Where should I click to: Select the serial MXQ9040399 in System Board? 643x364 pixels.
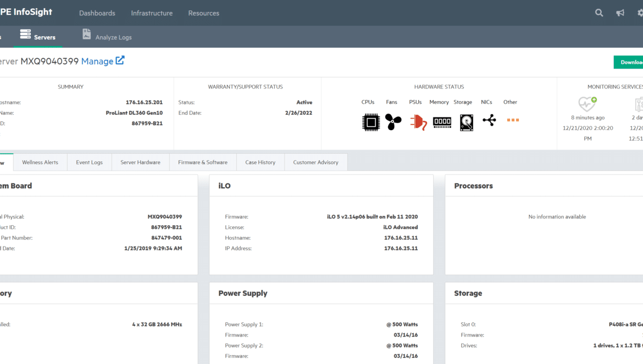[165, 217]
